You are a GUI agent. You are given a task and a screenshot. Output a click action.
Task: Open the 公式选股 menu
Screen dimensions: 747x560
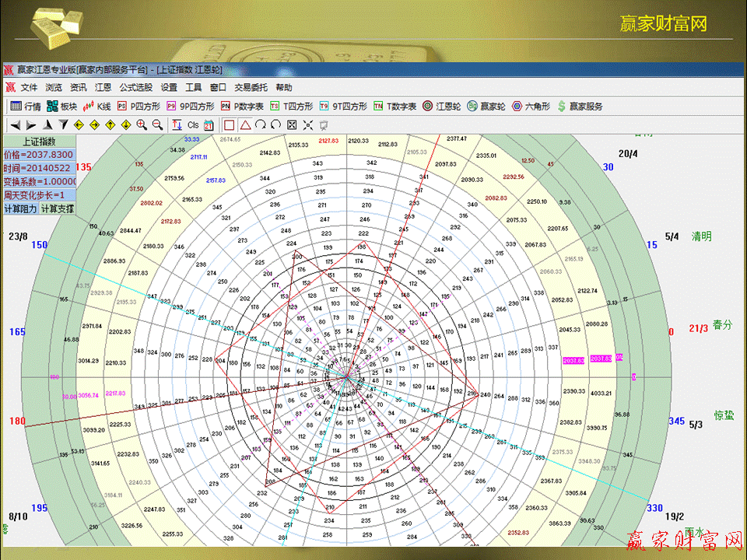[135, 88]
